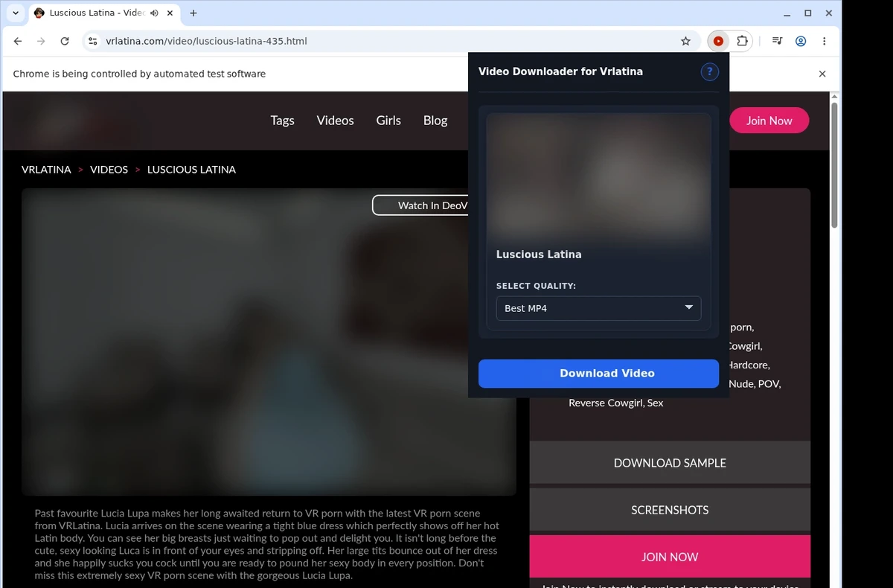Open the Blog menu item
This screenshot has width=893, height=588.
click(435, 121)
